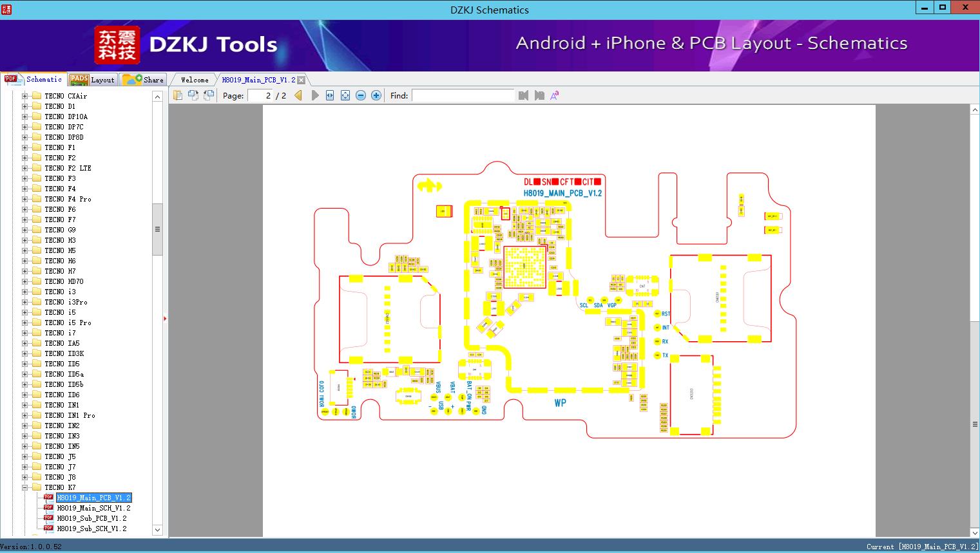
Task: Toggle the match case icon
Action: (x=554, y=95)
